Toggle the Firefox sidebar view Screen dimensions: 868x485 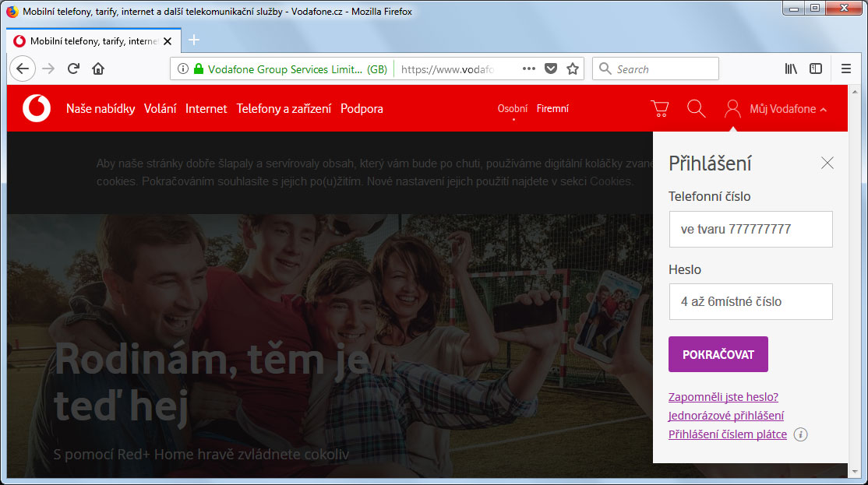(x=816, y=69)
